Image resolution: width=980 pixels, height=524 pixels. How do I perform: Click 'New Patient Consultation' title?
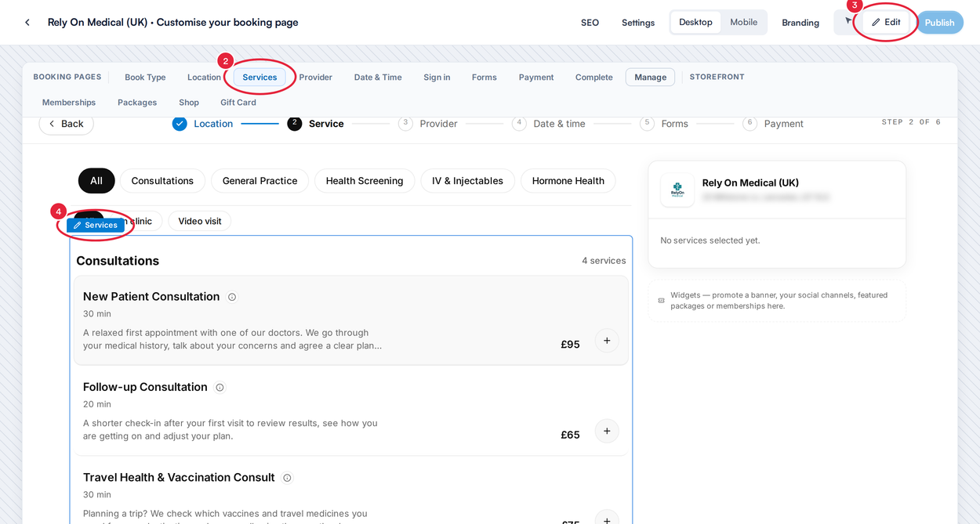coord(151,297)
